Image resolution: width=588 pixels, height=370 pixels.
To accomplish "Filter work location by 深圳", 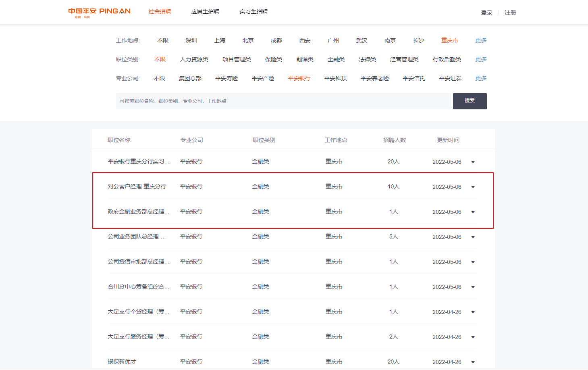I will click(191, 40).
